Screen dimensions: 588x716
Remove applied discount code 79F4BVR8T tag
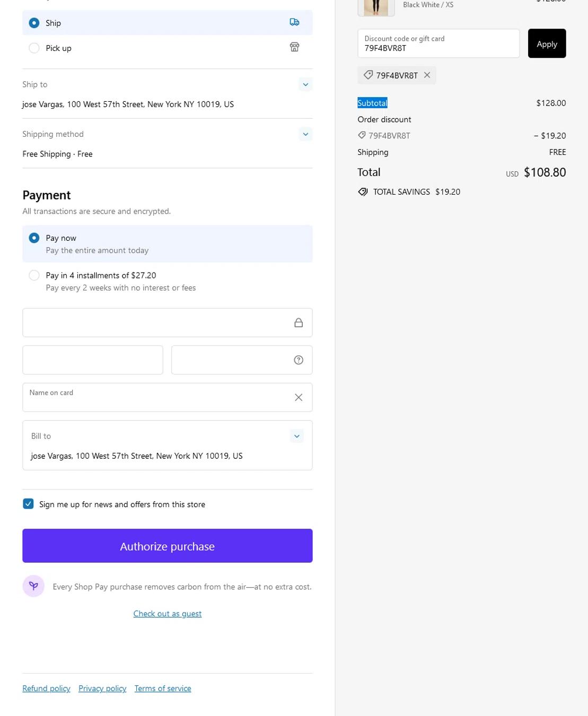click(x=427, y=75)
